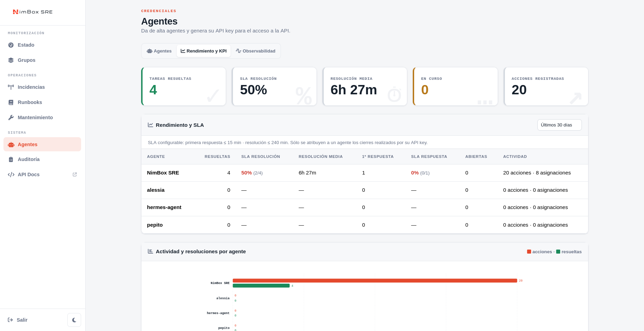
Task: Click the Salir logout icon
Action: point(10,320)
